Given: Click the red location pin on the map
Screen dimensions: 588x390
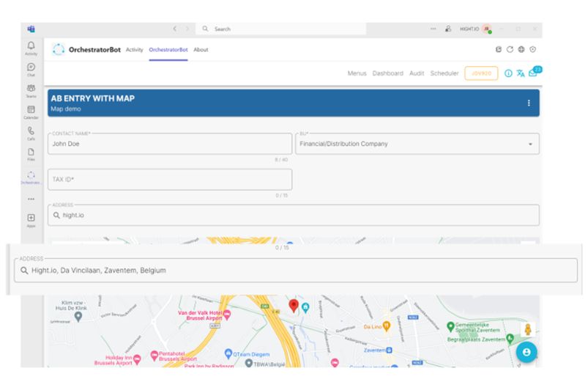Looking at the screenshot, I should [294, 306].
